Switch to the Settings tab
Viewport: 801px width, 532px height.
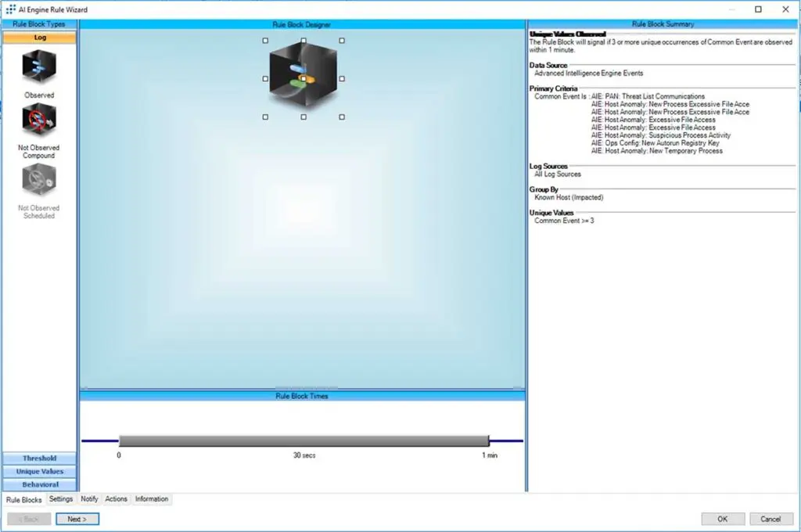tap(60, 498)
